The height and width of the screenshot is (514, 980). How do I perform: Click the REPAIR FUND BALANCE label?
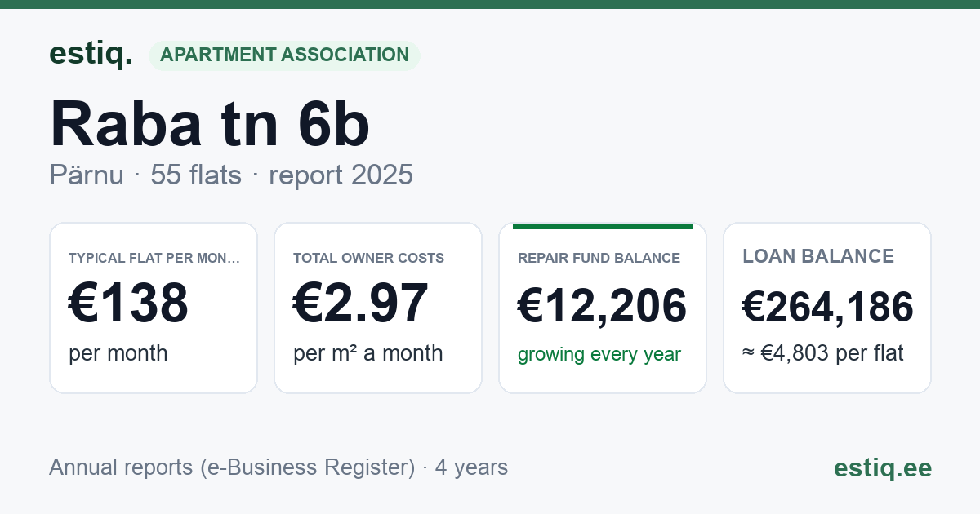tap(599, 258)
